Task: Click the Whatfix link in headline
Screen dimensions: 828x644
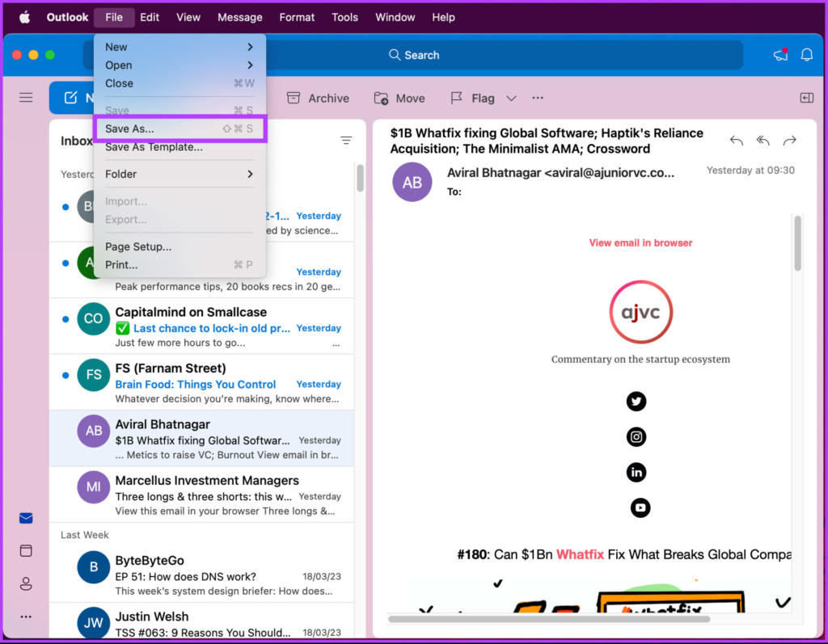Action: (580, 554)
